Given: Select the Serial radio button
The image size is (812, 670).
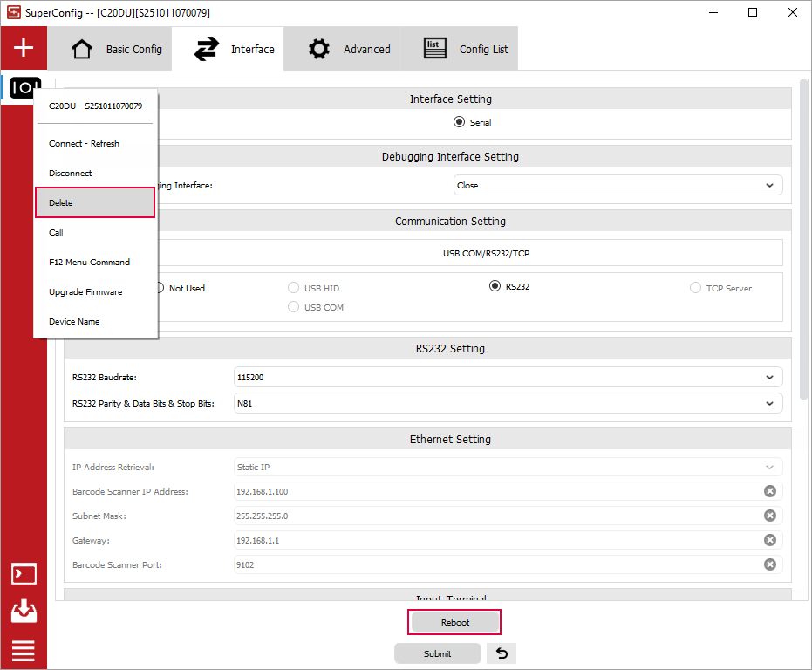Looking at the screenshot, I should [460, 123].
